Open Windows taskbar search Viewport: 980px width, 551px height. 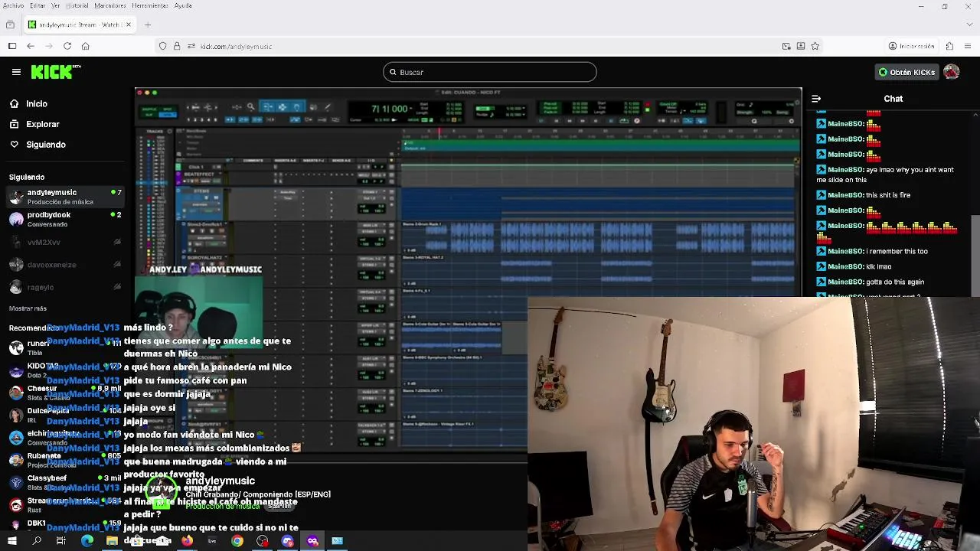37,541
